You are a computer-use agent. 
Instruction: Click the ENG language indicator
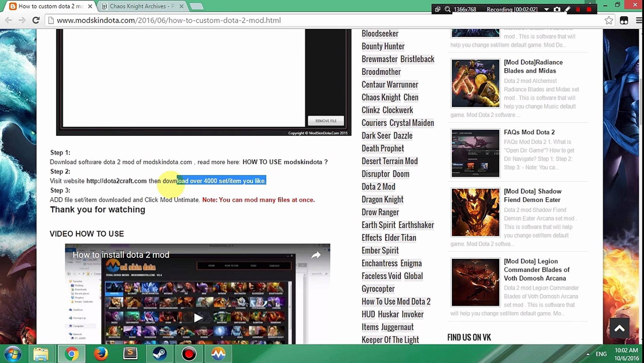(x=601, y=354)
